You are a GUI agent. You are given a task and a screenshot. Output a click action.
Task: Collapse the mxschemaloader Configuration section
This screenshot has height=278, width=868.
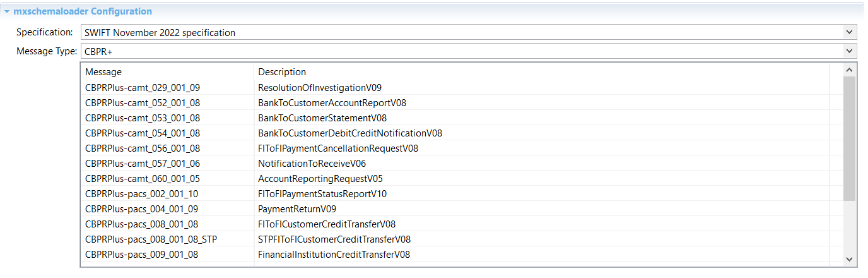(x=6, y=11)
